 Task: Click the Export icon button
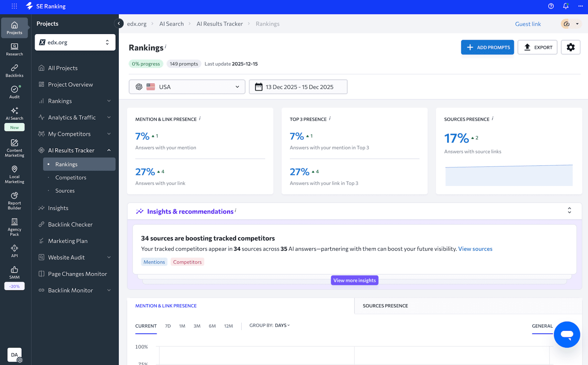537,47
